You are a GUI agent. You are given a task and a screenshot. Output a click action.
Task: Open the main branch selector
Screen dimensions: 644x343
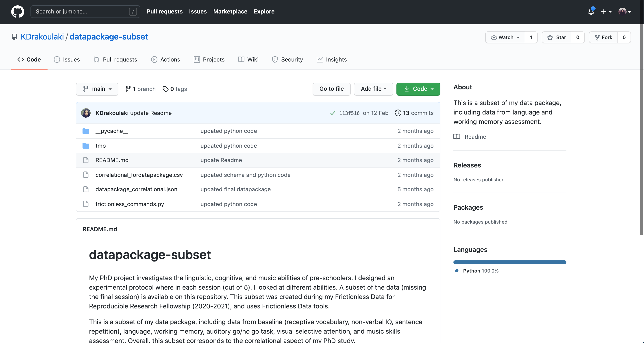97,89
